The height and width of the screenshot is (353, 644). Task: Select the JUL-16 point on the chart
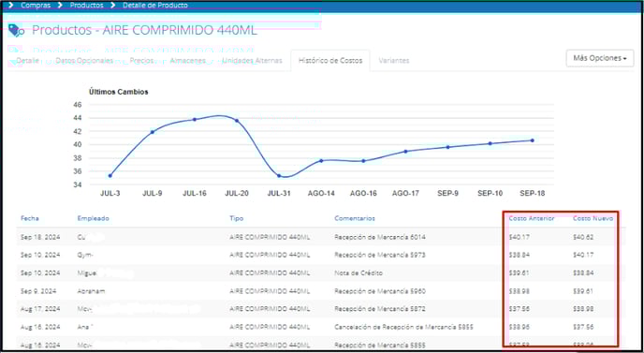pyautogui.click(x=195, y=120)
